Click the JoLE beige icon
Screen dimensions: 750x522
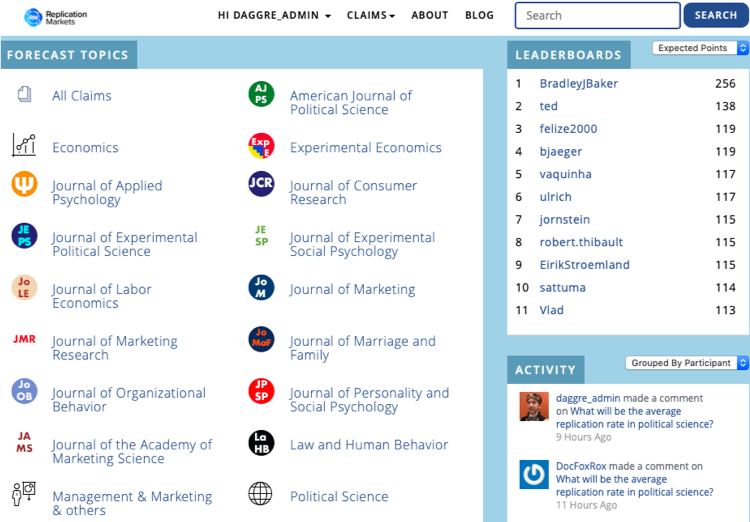pos(24,288)
